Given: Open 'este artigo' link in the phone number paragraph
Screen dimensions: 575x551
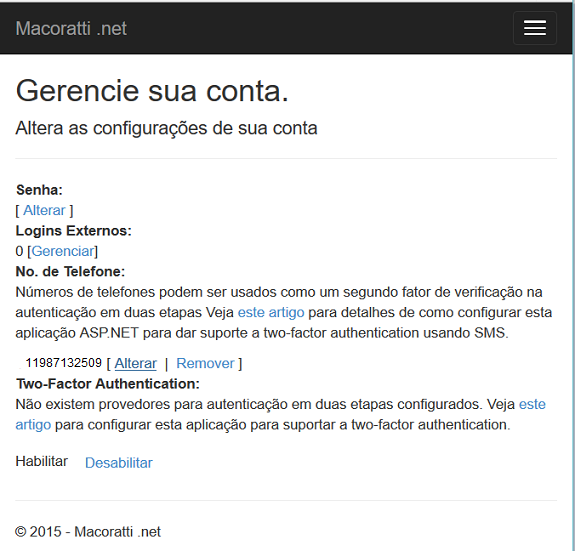Looking at the screenshot, I should click(271, 312).
